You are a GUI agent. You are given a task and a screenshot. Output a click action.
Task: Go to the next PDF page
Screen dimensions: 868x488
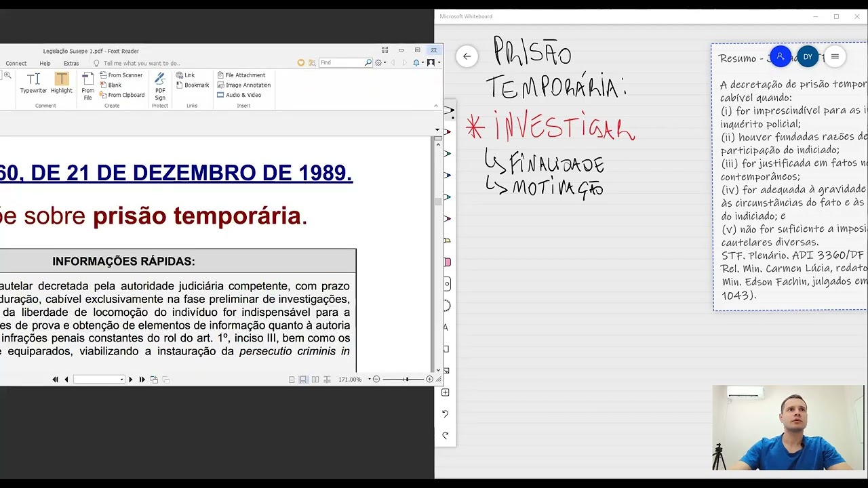click(131, 380)
